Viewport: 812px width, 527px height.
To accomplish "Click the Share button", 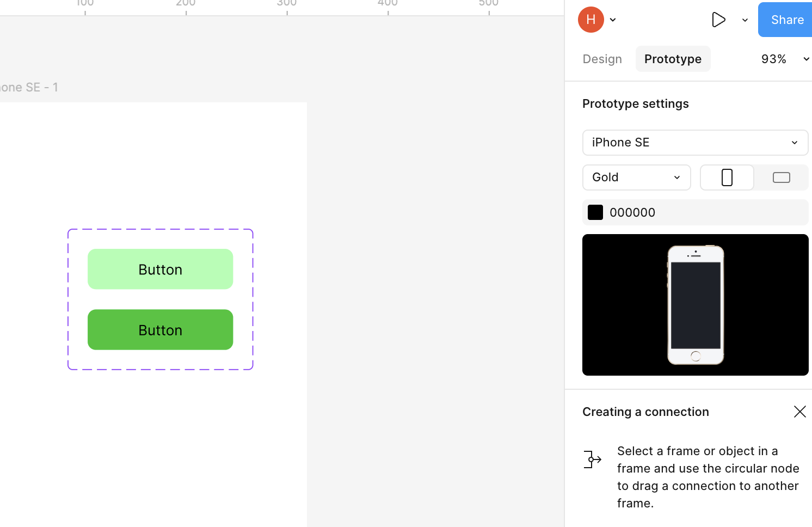I will point(786,20).
